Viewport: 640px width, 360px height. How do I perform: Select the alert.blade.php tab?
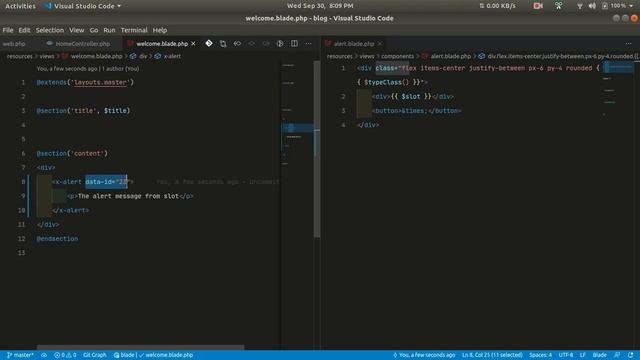tap(353, 44)
